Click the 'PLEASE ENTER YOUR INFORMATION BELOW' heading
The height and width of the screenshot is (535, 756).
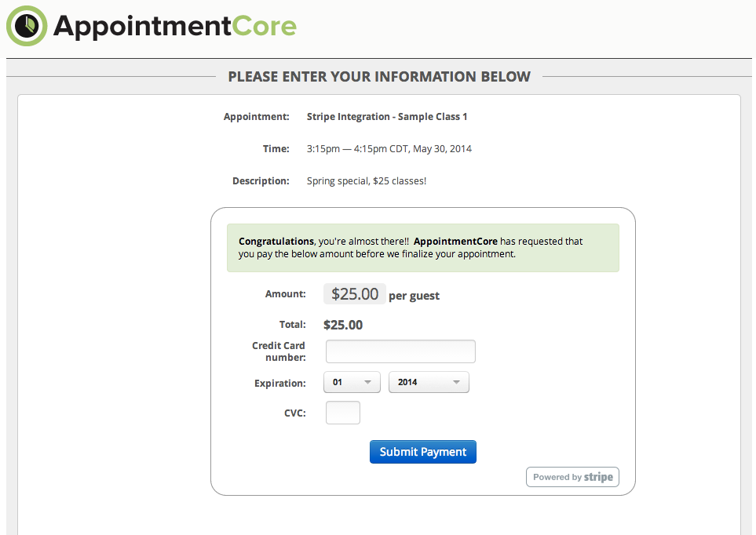tap(379, 77)
